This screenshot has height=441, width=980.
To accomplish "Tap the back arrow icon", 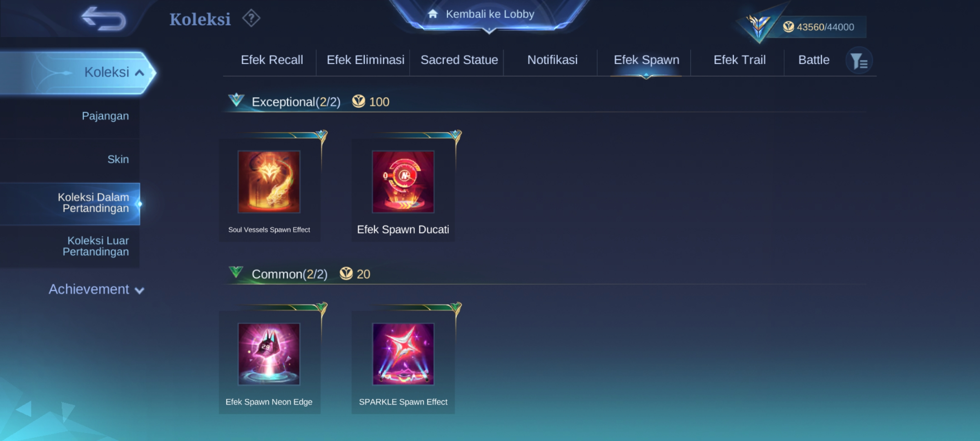I will point(104,19).
